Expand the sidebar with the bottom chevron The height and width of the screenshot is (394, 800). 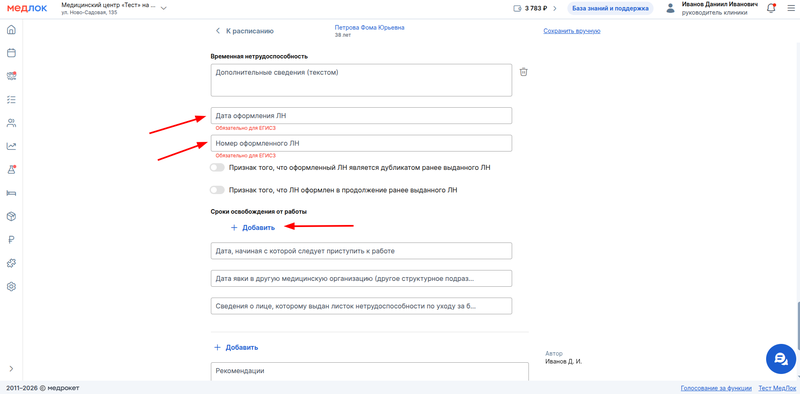tap(11, 368)
